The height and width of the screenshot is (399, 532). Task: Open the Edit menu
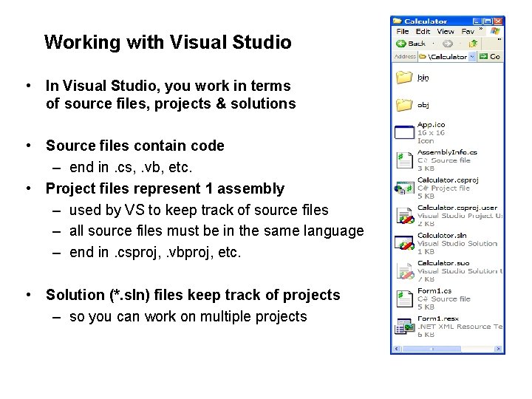coord(423,32)
